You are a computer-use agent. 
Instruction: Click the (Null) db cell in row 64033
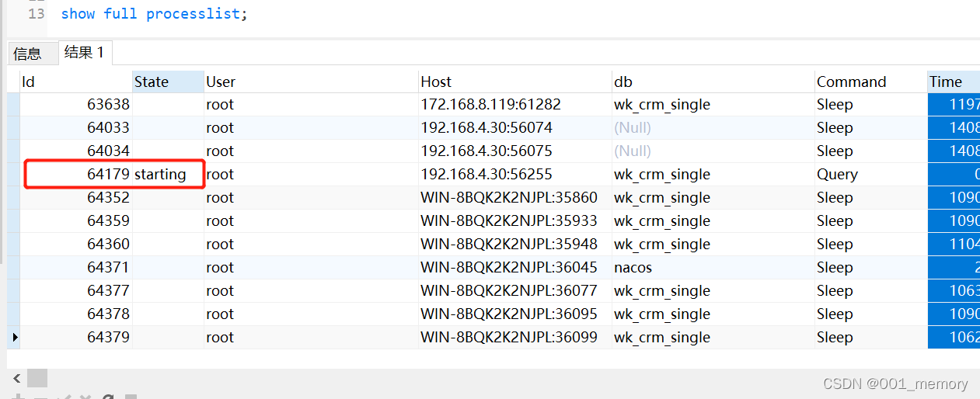(x=713, y=127)
